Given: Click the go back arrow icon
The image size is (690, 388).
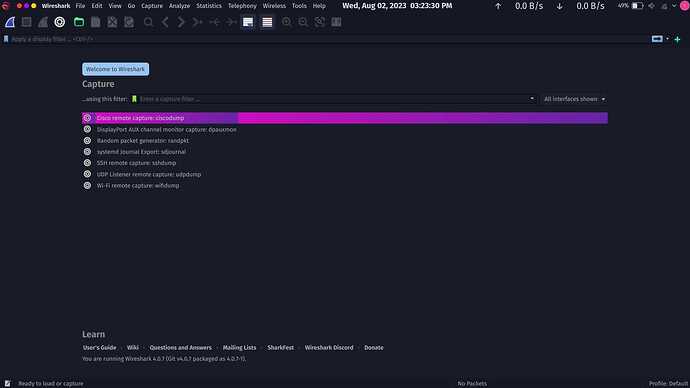Looking at the screenshot, I should 165,22.
